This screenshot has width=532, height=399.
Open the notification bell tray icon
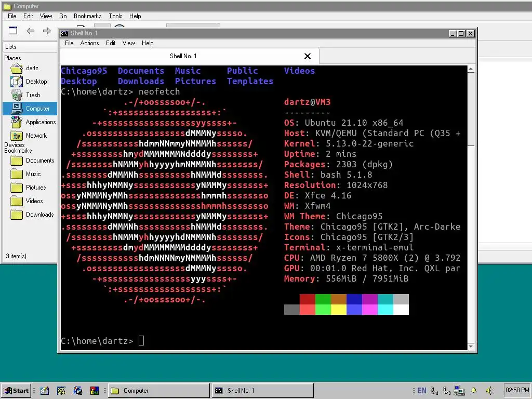[x=474, y=391]
